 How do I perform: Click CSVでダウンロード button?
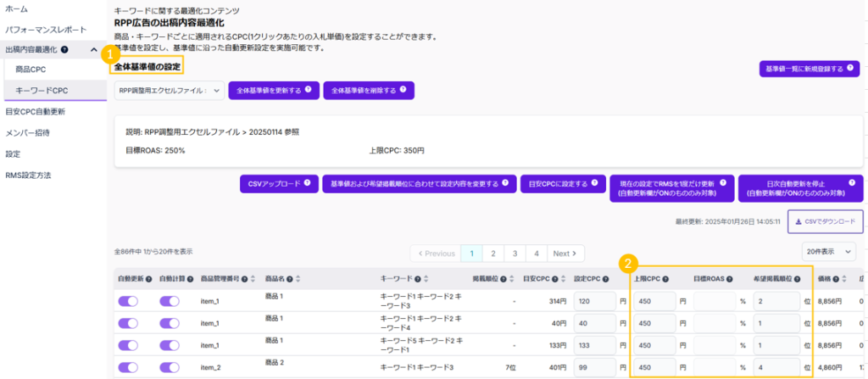pyautogui.click(x=825, y=221)
